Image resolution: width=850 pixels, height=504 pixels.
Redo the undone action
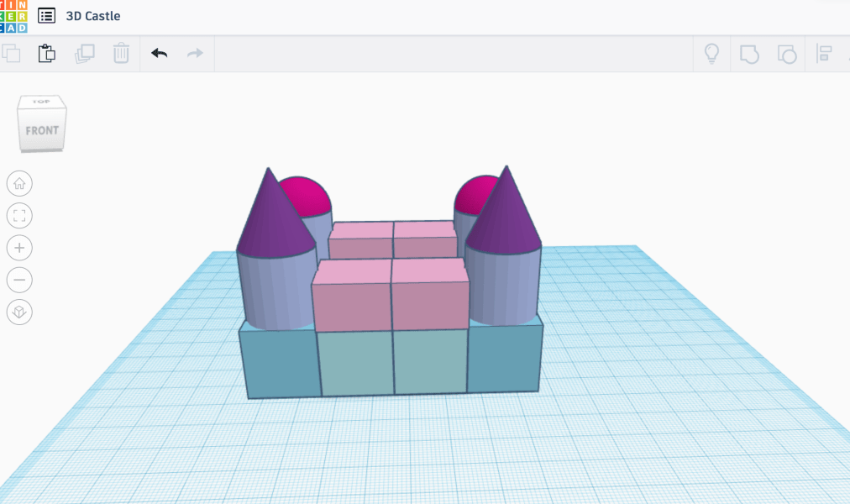pos(195,54)
